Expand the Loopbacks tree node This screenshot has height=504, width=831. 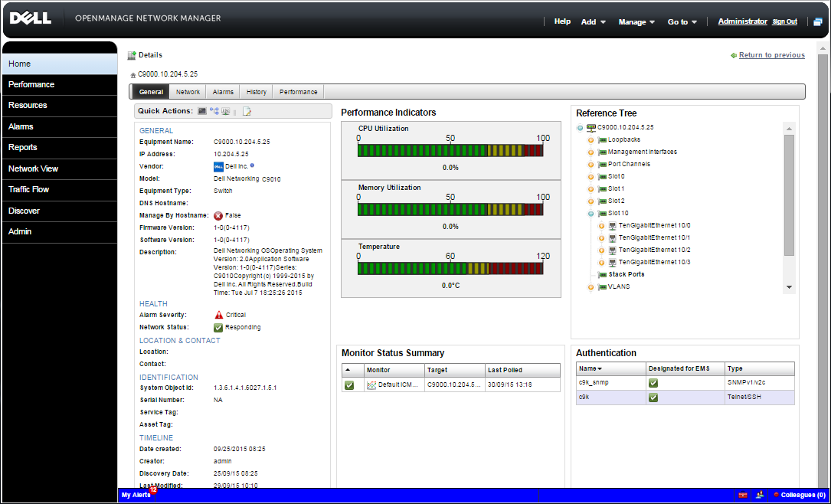pos(591,140)
